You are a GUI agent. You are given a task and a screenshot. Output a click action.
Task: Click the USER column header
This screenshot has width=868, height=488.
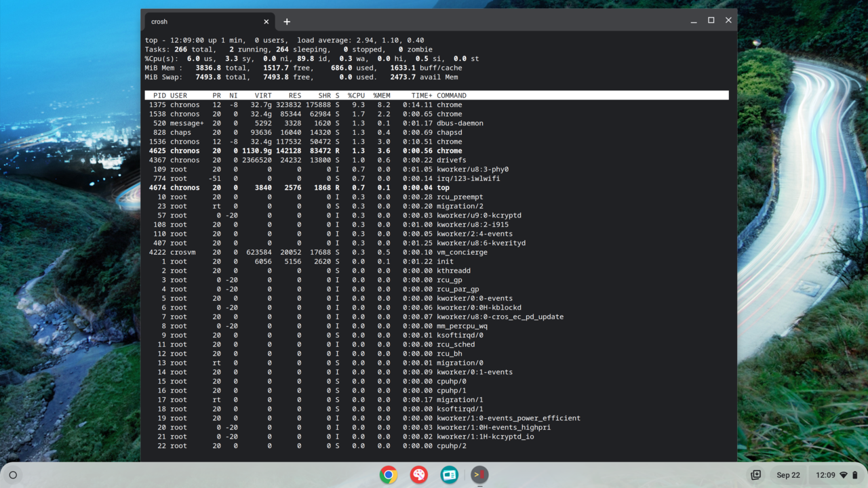[x=178, y=96]
